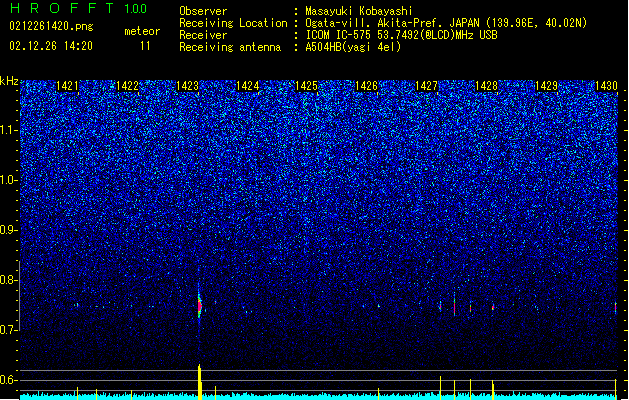Click the 1422 time marker
Viewport: 629px width, 400px height.
(x=127, y=86)
